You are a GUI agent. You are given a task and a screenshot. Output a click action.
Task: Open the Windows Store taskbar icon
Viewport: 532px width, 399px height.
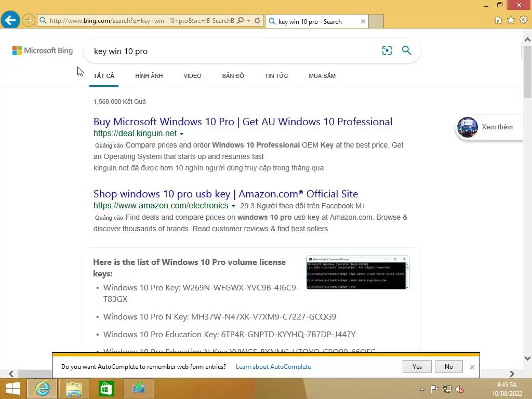tap(106, 389)
